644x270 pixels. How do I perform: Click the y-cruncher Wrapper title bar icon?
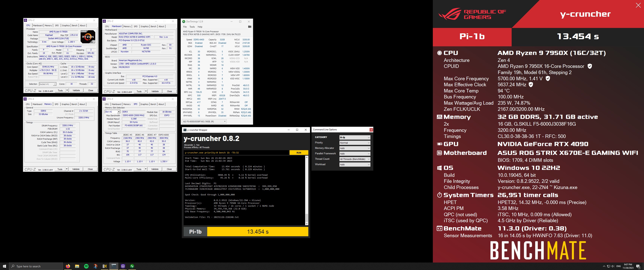[185, 130]
